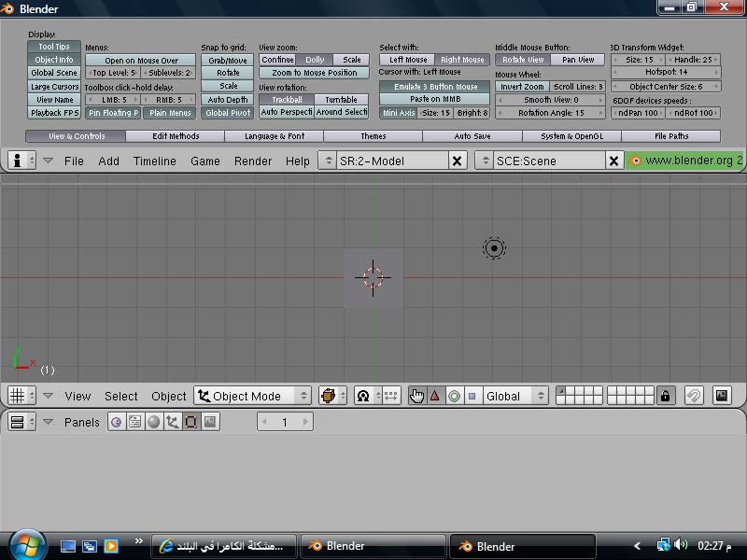The width and height of the screenshot is (747, 560).
Task: Select the translate manipulator triangle icon
Action: [x=435, y=396]
